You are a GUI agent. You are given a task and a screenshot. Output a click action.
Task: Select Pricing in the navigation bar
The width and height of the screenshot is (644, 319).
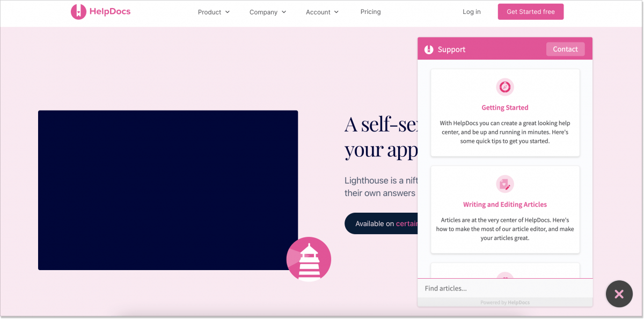click(x=370, y=11)
